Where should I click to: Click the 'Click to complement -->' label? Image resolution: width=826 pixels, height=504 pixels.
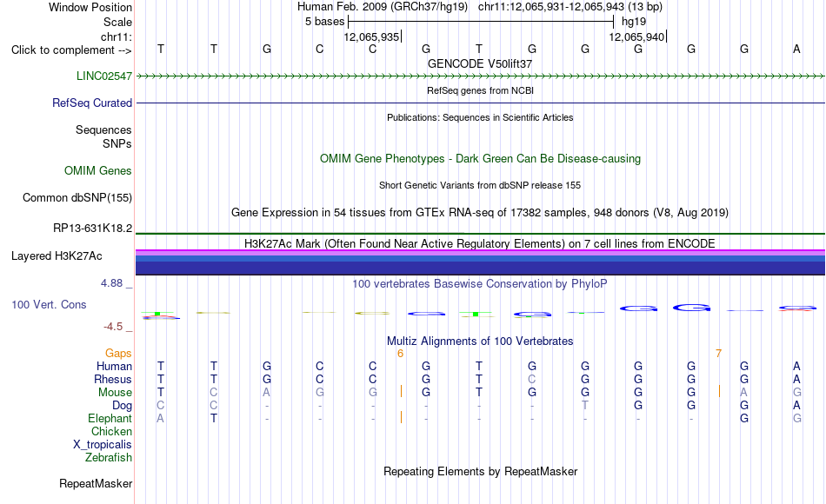coord(71,50)
